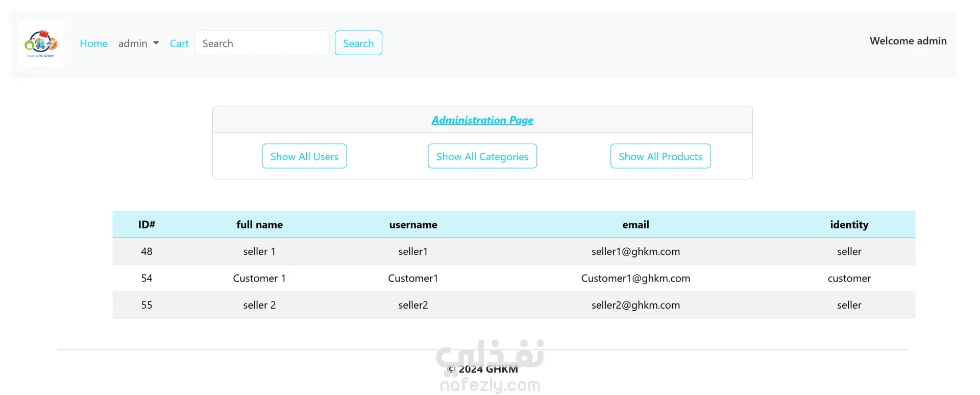Open the Cart link

(179, 43)
